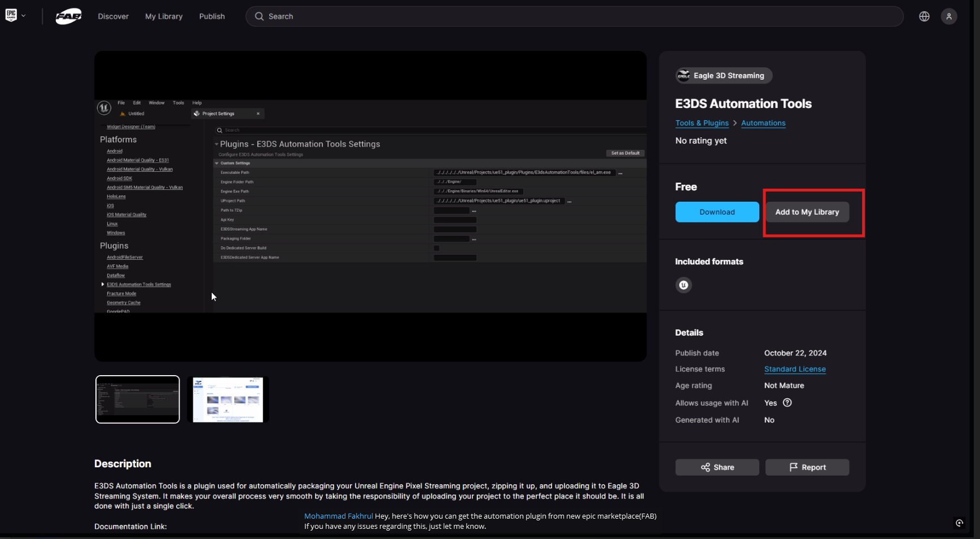Open the user account avatar icon
Viewport: 980px width, 539px height.
coord(949,16)
